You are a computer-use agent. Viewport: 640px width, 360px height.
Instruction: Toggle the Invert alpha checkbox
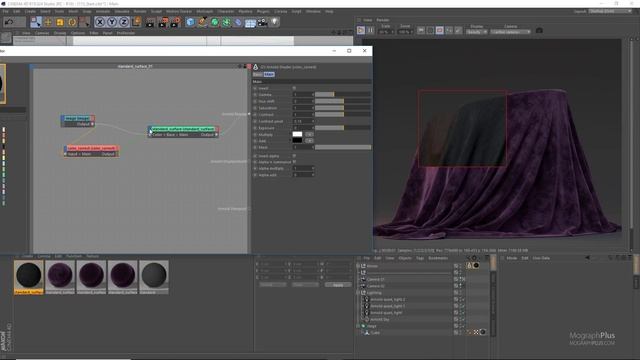[x=294, y=156]
